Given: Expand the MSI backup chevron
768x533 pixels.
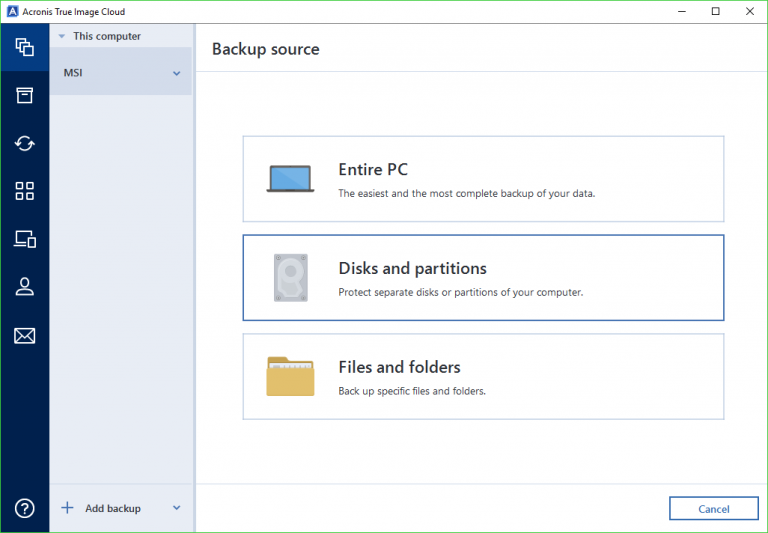Looking at the screenshot, I should [177, 73].
